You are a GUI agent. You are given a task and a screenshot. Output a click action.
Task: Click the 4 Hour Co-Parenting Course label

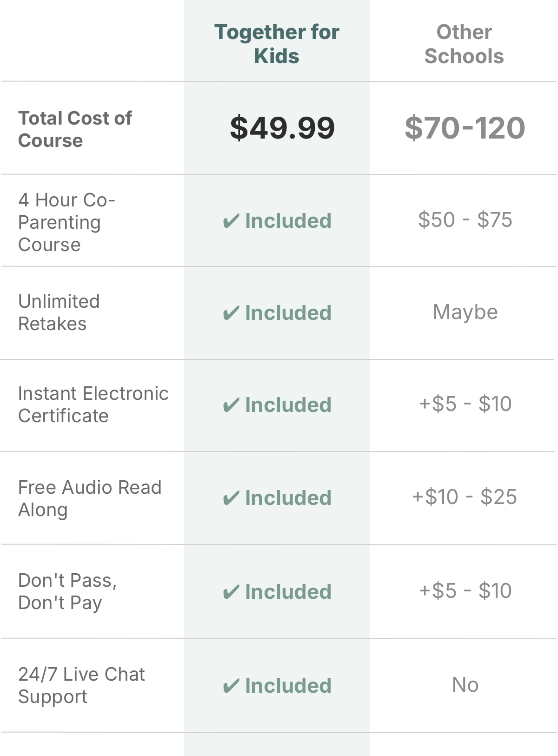pos(66,222)
